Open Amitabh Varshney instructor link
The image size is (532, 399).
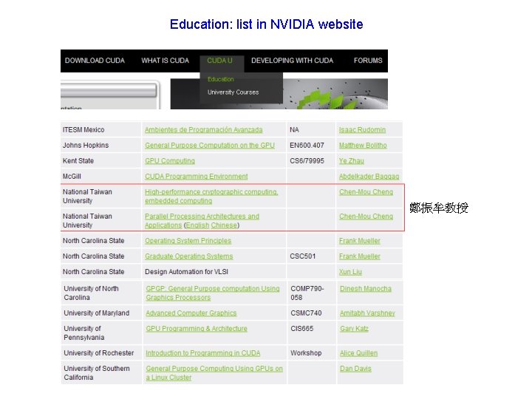point(367,313)
